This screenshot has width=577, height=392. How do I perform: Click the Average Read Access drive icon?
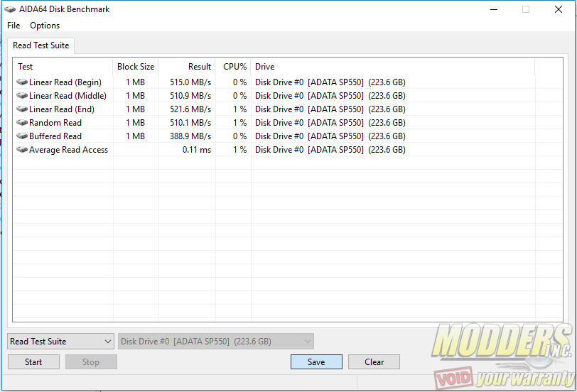click(22, 149)
